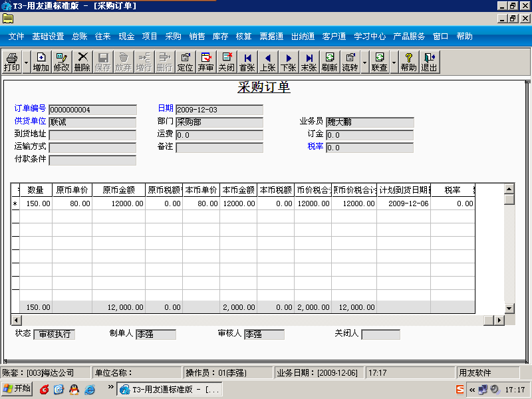Click the 打印 (Print) toolbar icon
Viewport: 532px width, 399px height.
tap(12, 62)
